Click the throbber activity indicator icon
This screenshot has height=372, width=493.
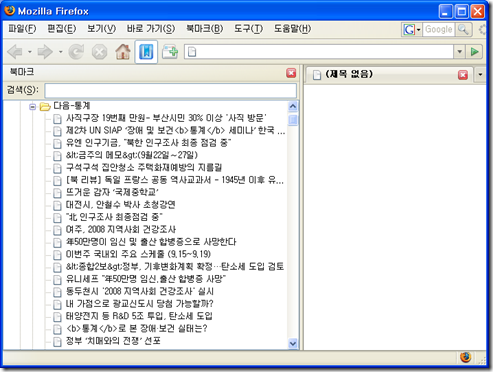[483, 30]
